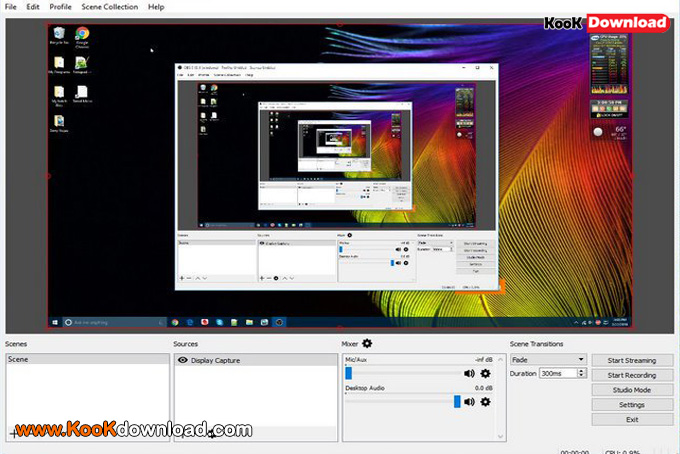This screenshot has width=680, height=454.
Task: Open the Profile menu
Action: (x=60, y=7)
